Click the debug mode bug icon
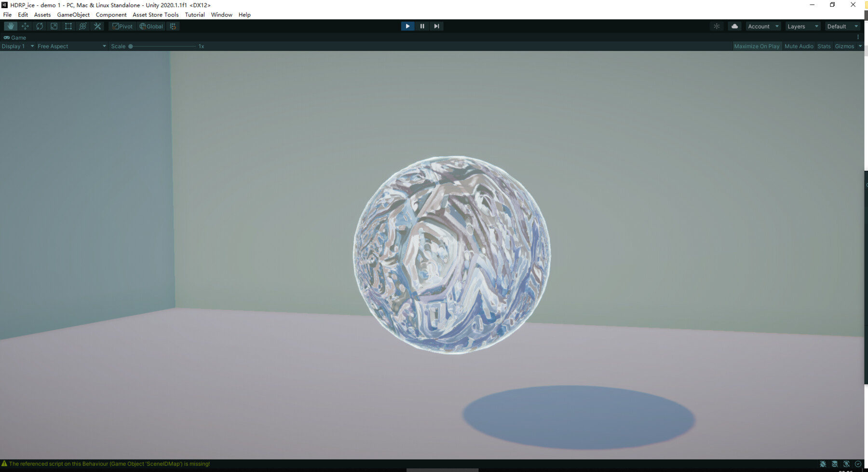 click(x=823, y=464)
